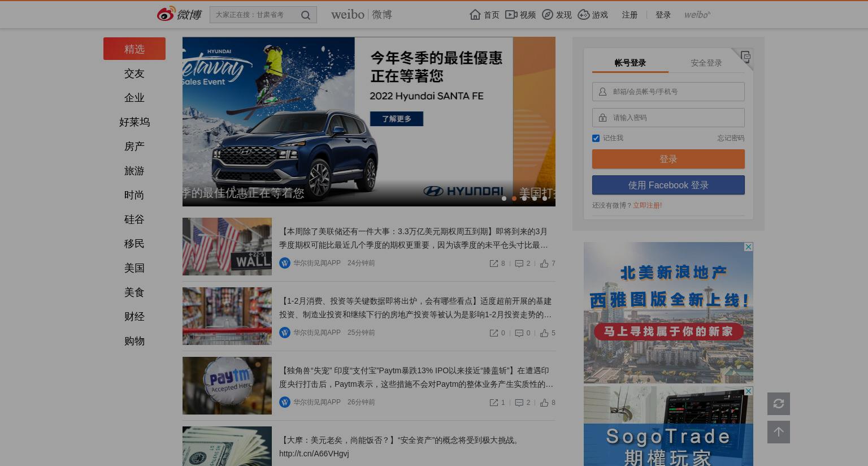This screenshot has height=466, width=868.
Task: Open the video (视频) section
Action: pos(520,15)
